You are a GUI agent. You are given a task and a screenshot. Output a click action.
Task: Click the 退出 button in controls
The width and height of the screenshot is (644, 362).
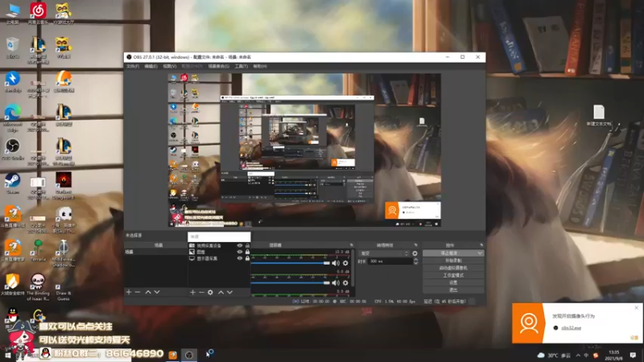pos(453,290)
